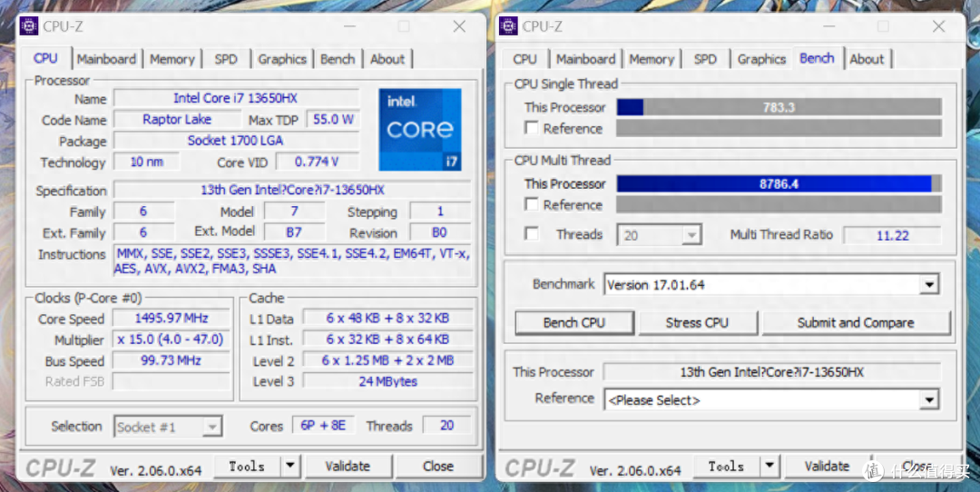Click the Package value Socket 1700 LGA
The width and height of the screenshot is (980, 492).
coord(236,140)
